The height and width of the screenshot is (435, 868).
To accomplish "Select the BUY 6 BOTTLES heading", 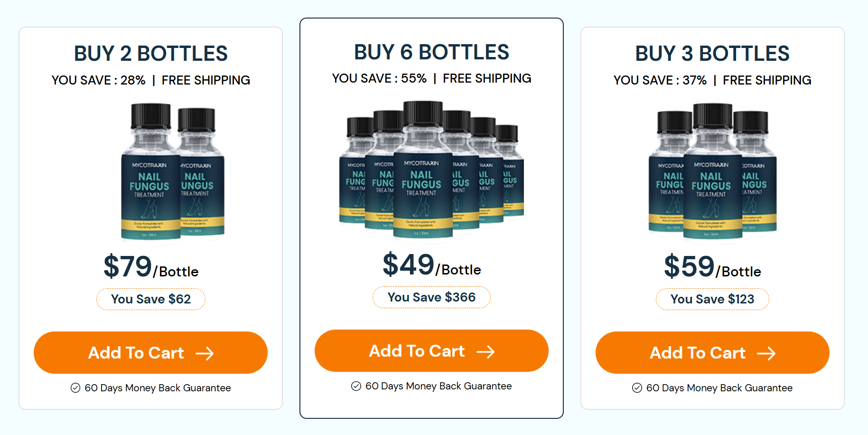I will [431, 52].
